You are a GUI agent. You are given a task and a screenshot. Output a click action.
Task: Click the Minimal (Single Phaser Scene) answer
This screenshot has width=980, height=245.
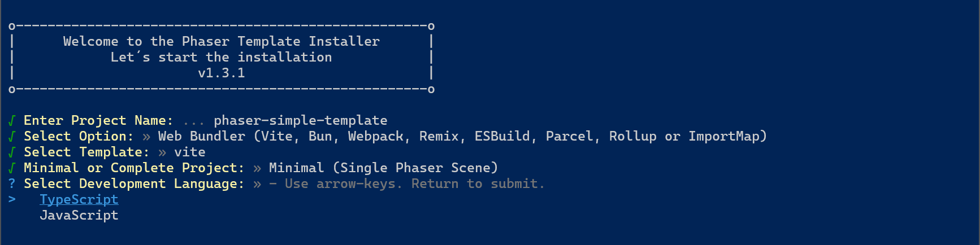[383, 168]
